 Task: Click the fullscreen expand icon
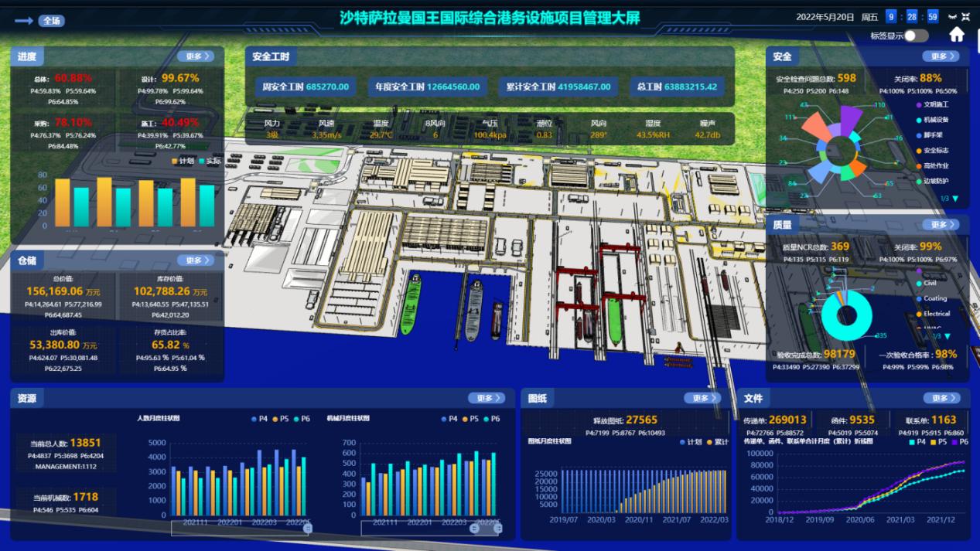coord(968,16)
